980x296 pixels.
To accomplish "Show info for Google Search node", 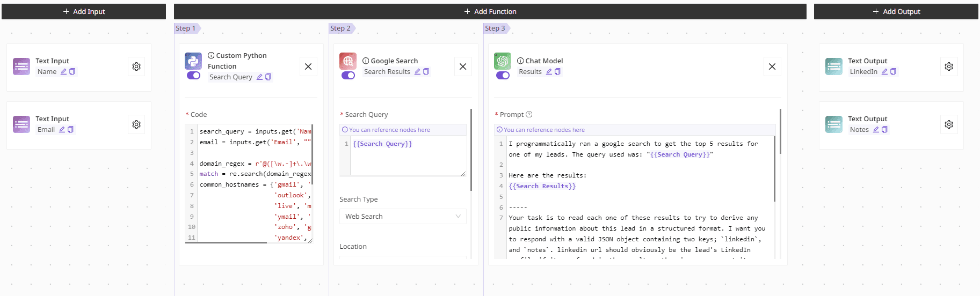I will point(366,61).
